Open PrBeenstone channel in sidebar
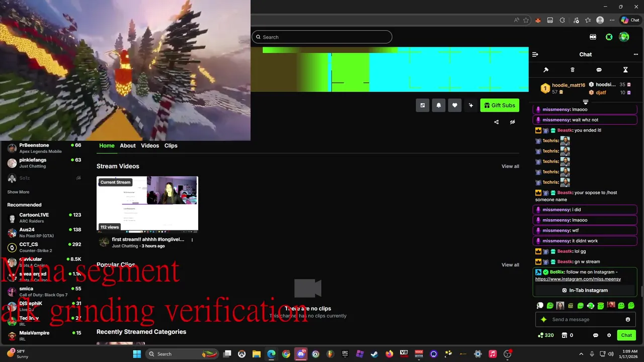Screen dimensions: 644x362 tap(44, 148)
